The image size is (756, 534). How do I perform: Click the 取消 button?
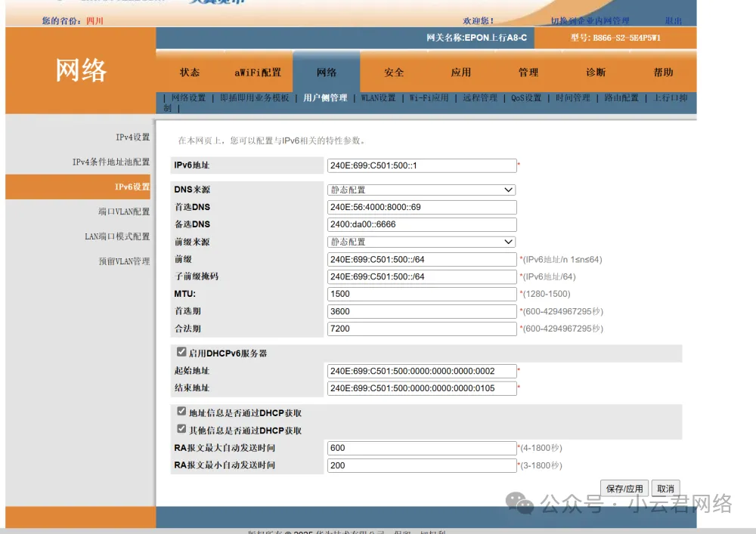point(666,488)
